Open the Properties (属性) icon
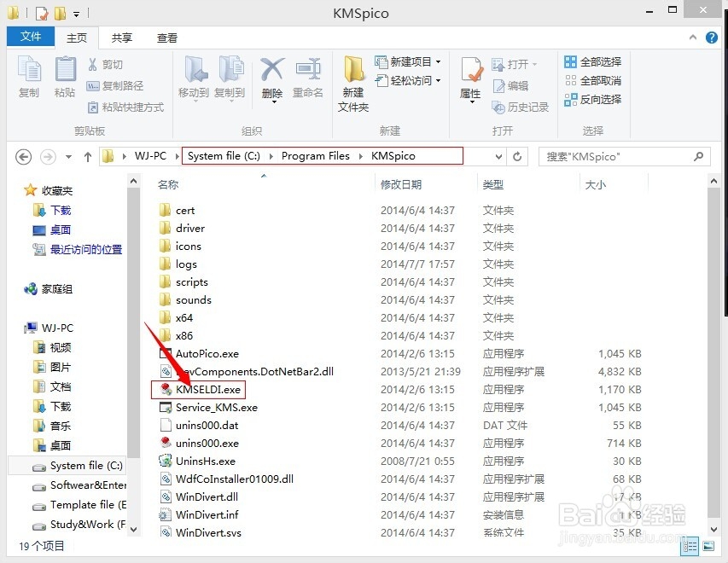Screen dimensions: 728x563 click(x=471, y=70)
